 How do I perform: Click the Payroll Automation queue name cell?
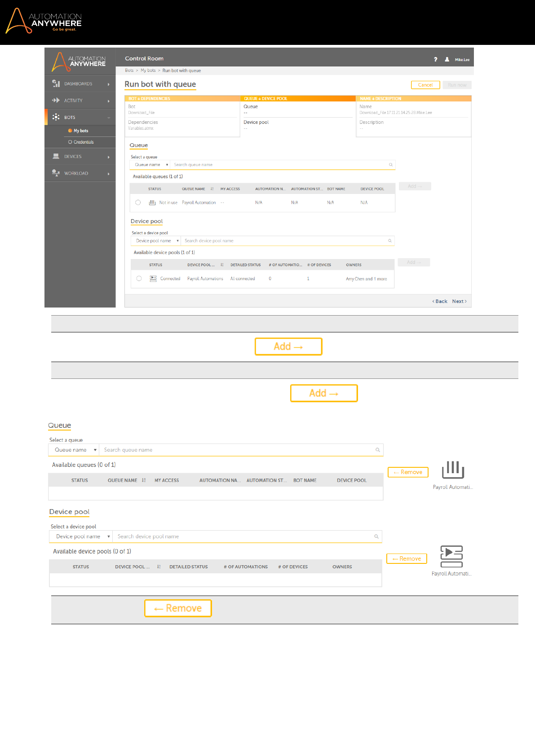(x=199, y=202)
